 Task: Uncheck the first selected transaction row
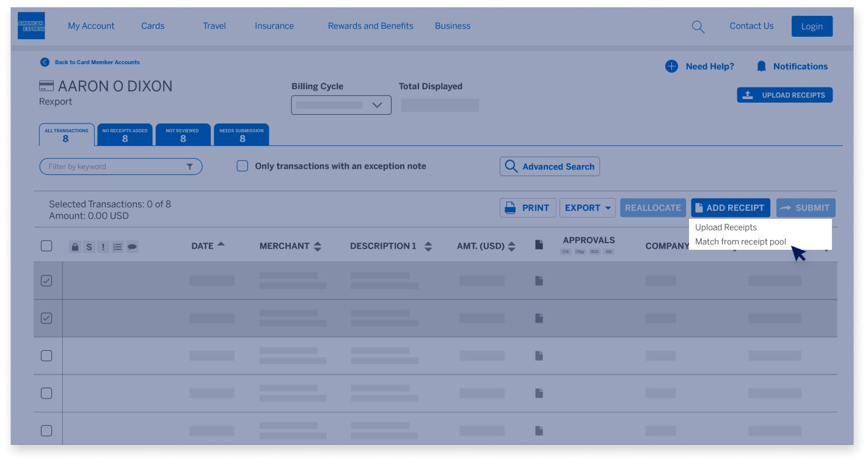point(46,280)
